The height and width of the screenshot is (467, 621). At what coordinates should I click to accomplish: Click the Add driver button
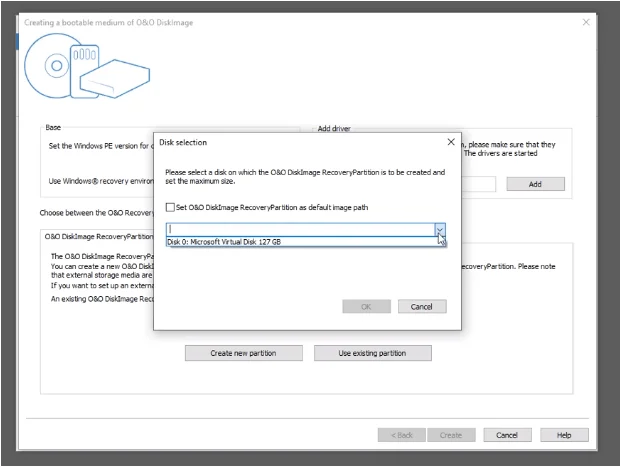tap(535, 184)
